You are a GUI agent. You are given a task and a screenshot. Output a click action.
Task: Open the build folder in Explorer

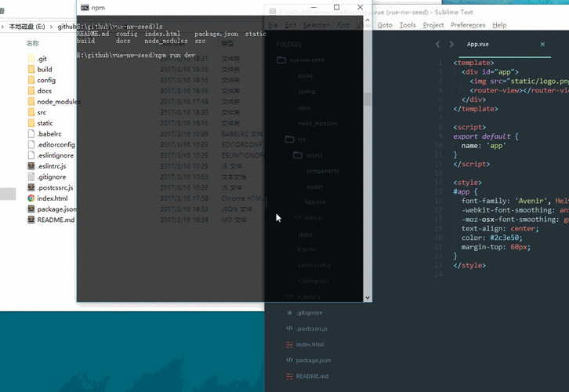(45, 70)
